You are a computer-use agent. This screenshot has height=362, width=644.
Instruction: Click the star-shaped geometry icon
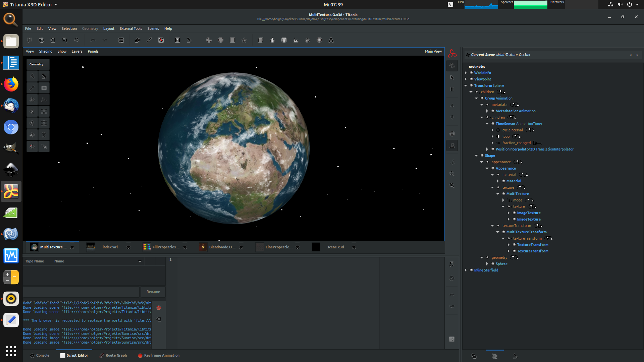(x=244, y=40)
